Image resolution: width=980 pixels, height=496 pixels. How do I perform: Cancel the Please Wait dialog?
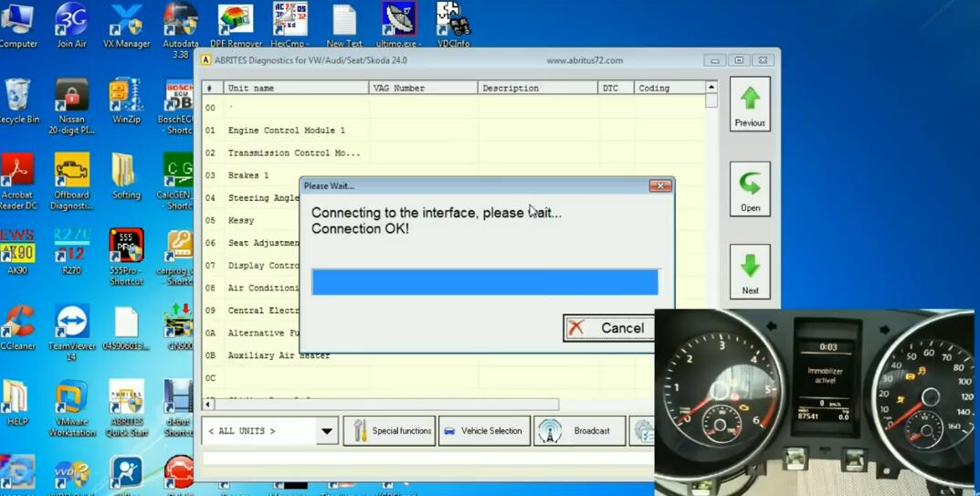pyautogui.click(x=609, y=328)
